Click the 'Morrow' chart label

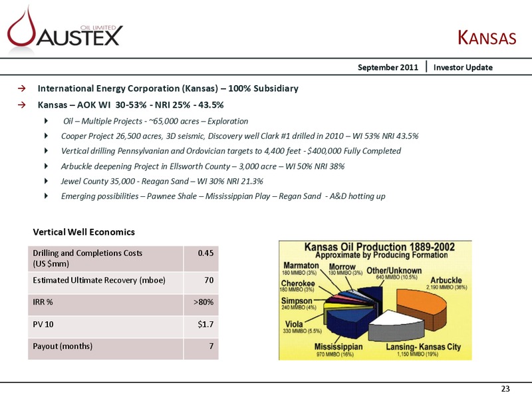[x=342, y=267]
